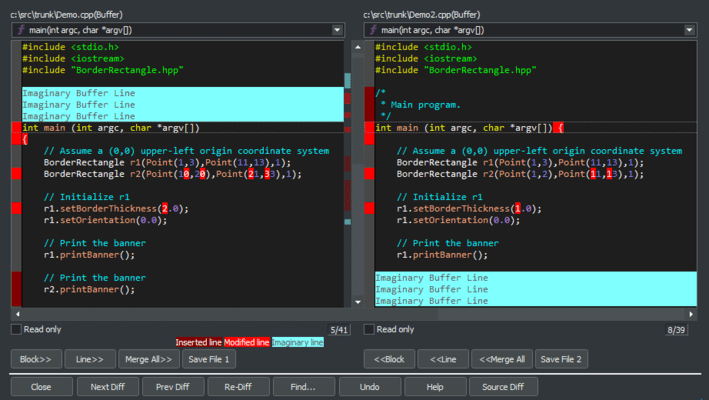This screenshot has width=709, height=400.
Task: Click the Source Diff button
Action: [x=503, y=387]
